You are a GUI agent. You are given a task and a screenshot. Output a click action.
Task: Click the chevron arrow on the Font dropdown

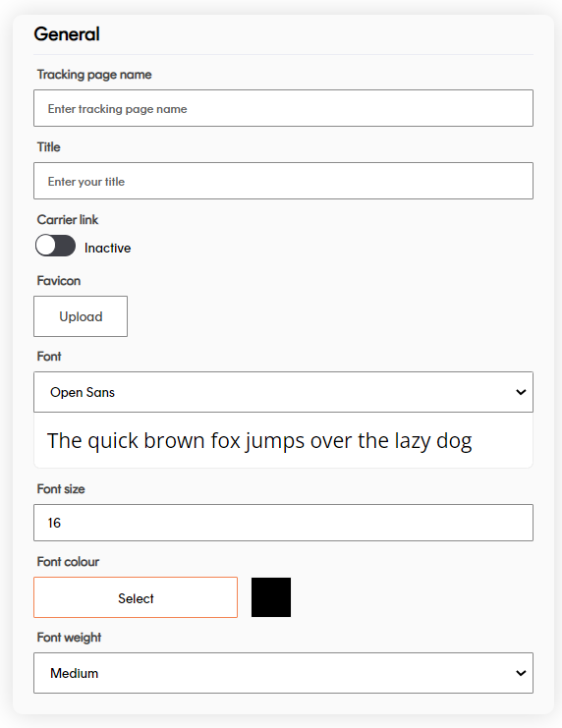click(x=521, y=392)
